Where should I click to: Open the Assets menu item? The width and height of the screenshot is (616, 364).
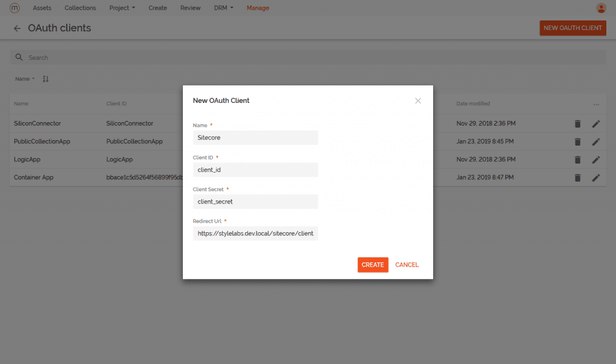click(x=42, y=8)
